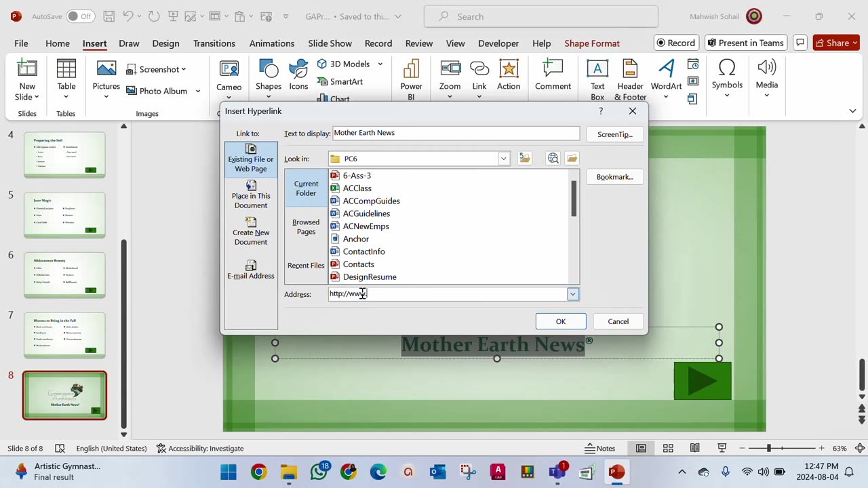Toggle the AutoSave switch
Screen dimensions: 868x488
coord(81,16)
